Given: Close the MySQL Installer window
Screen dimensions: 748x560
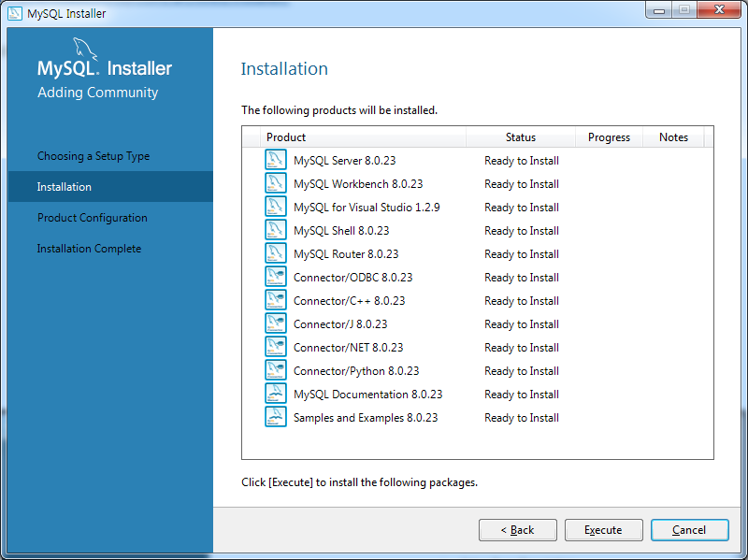Looking at the screenshot, I should [719, 9].
